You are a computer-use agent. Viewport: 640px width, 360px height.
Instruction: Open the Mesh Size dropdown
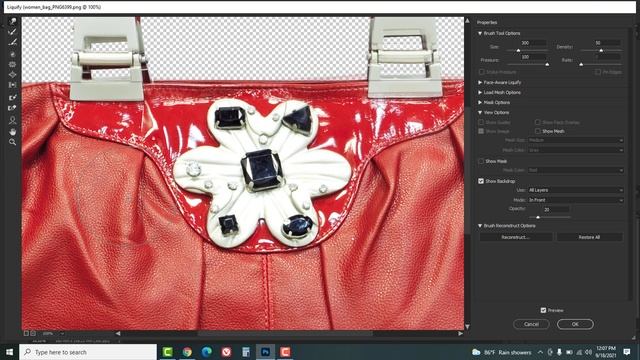pyautogui.click(x=575, y=140)
